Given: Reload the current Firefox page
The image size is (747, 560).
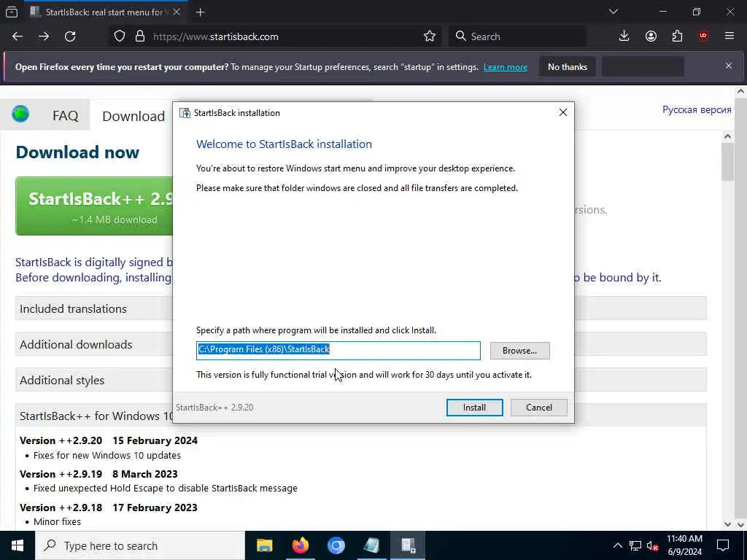Looking at the screenshot, I should pyautogui.click(x=70, y=36).
